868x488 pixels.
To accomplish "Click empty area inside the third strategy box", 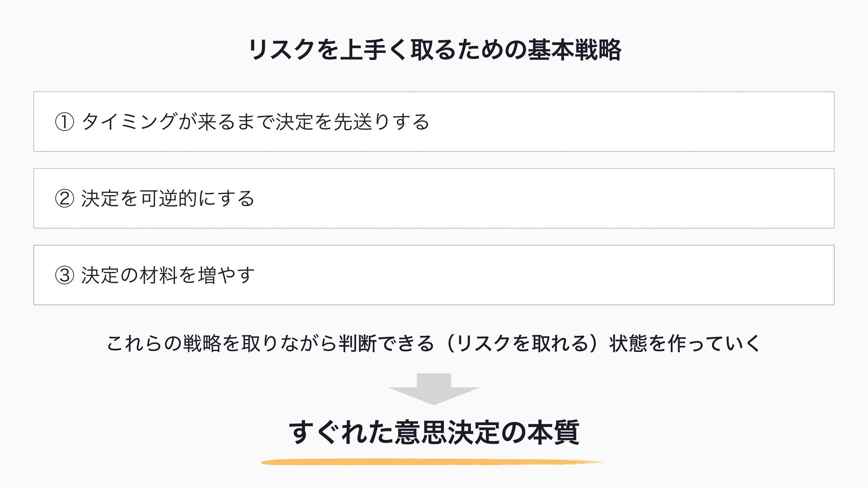I will click(542, 276).
